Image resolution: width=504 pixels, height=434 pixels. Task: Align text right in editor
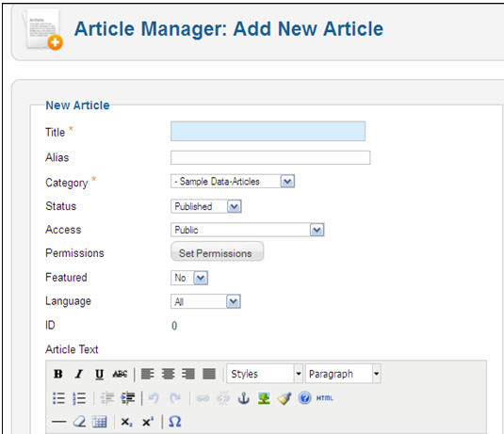click(188, 374)
